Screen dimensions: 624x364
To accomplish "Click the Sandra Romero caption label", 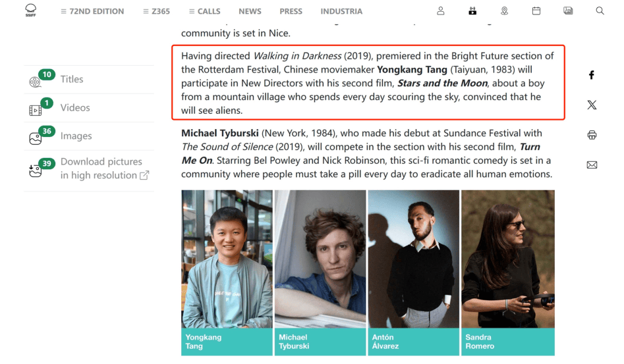I will (x=508, y=342).
